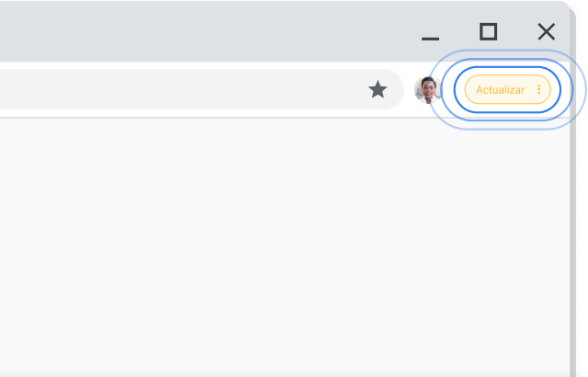Maximize the browser window
Image resolution: width=588 pixels, height=377 pixels.
click(489, 32)
